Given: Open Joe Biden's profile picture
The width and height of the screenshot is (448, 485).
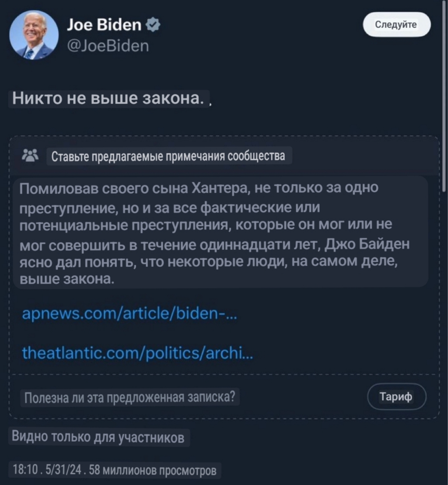Looking at the screenshot, I should point(34,35).
